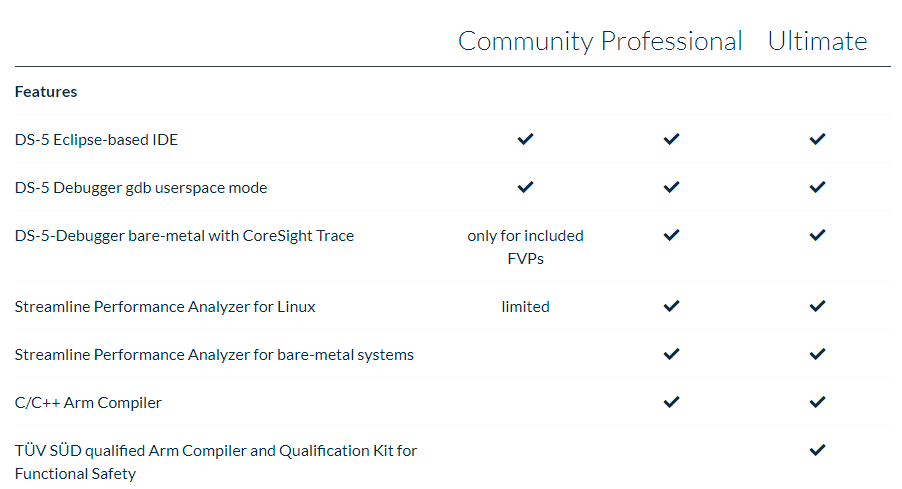Image resolution: width=902 pixels, height=489 pixels.
Task: Click the 'only for included FVPs' note
Action: (x=525, y=247)
